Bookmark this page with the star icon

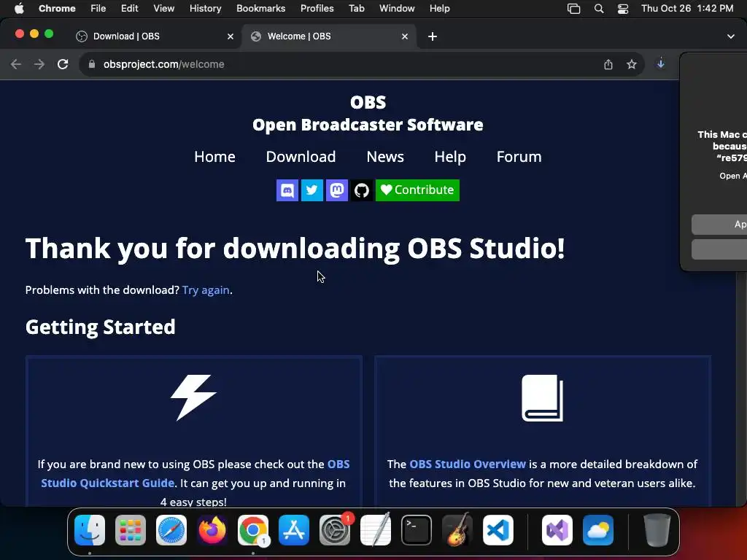coord(632,64)
